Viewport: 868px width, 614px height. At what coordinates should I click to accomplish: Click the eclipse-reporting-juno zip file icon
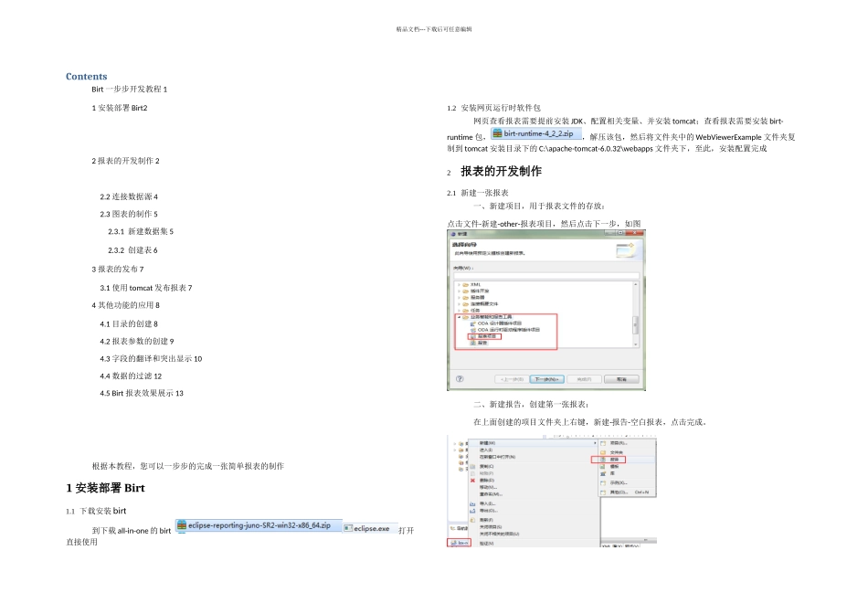coord(182,525)
